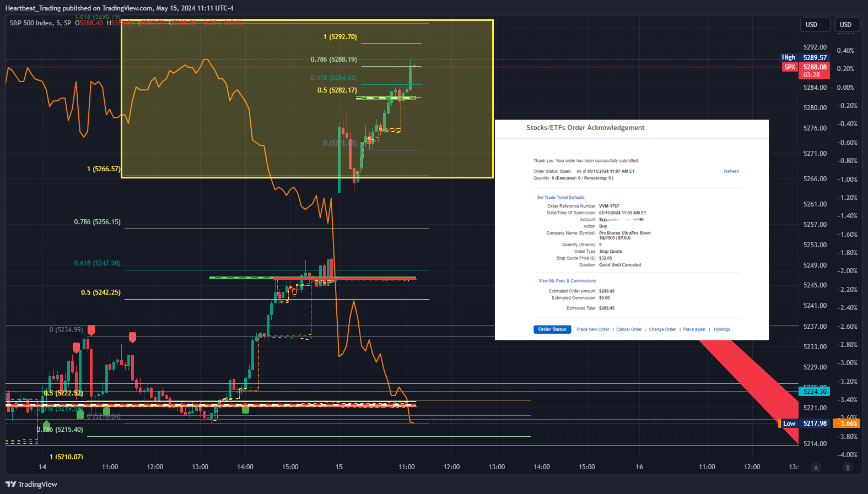This screenshot has width=868, height=494.
Task: Click the 0.786 (5256.15) Fibonacci label
Action: pyautogui.click(x=97, y=222)
